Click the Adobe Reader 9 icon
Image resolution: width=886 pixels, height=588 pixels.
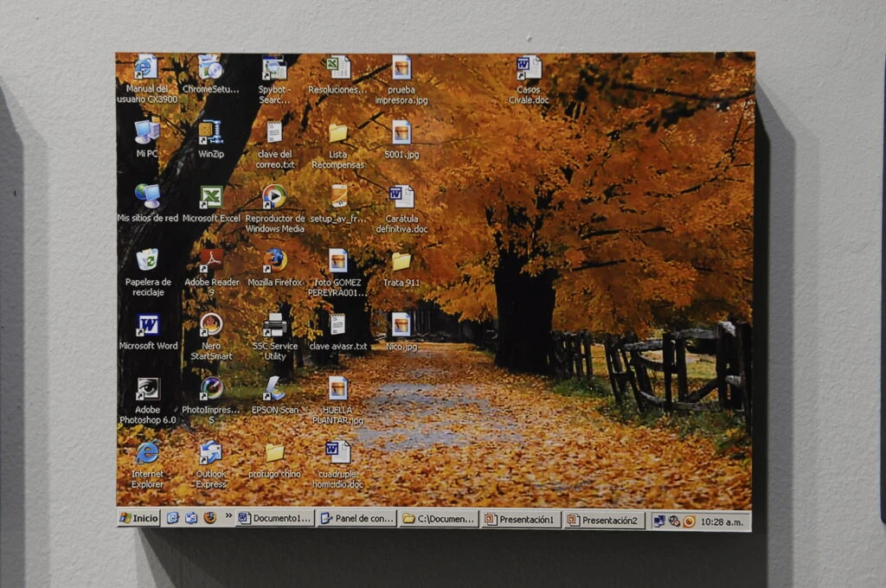coord(211,260)
